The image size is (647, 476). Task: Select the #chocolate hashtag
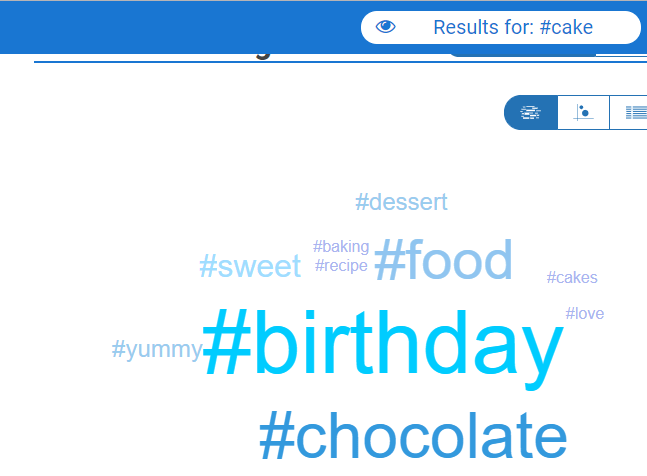[413, 435]
